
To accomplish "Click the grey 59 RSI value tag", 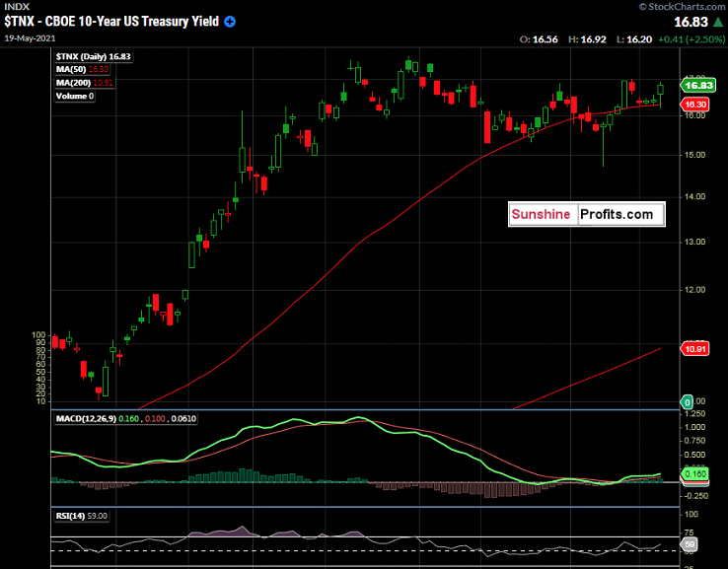I will click(x=689, y=545).
